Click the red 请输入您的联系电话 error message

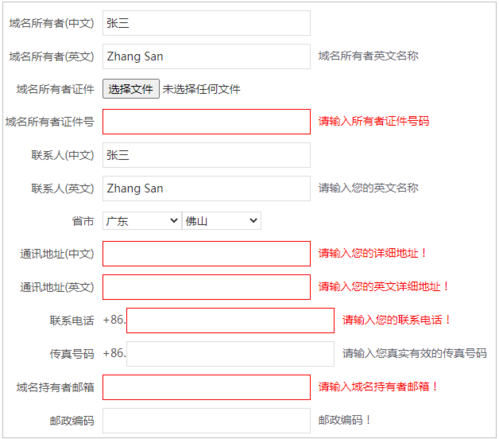coord(397,320)
